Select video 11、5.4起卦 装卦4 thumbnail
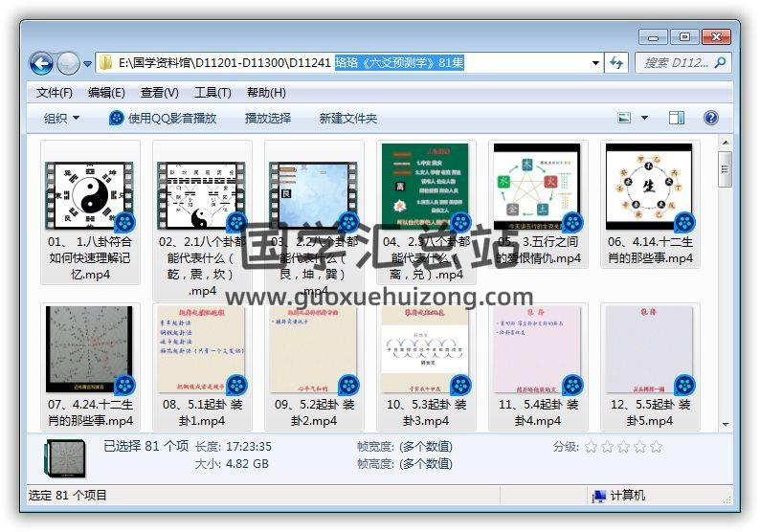Image resolution: width=760 pixels, height=532 pixels. 537,349
